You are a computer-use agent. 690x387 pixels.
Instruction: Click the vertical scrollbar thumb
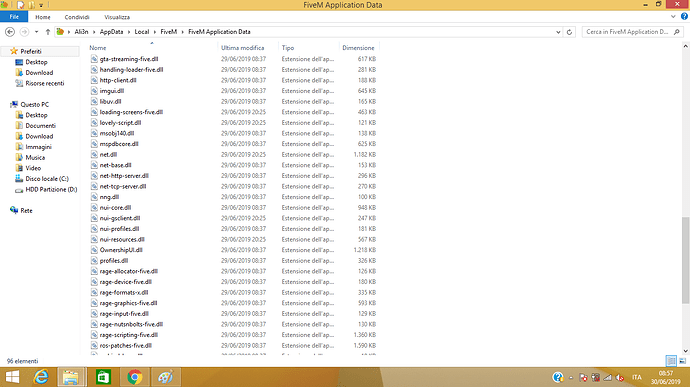[x=686, y=260]
